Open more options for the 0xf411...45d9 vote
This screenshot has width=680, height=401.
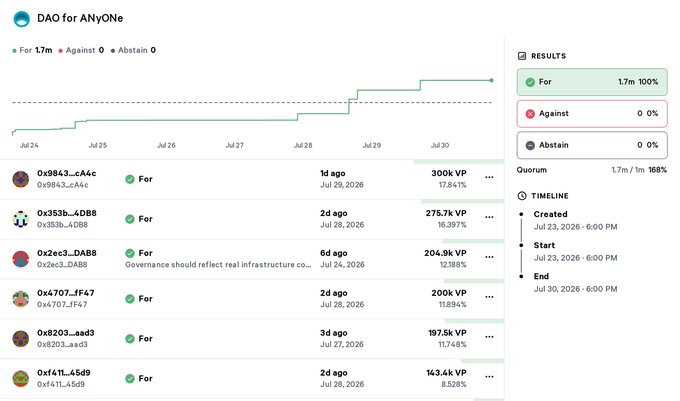tap(489, 377)
